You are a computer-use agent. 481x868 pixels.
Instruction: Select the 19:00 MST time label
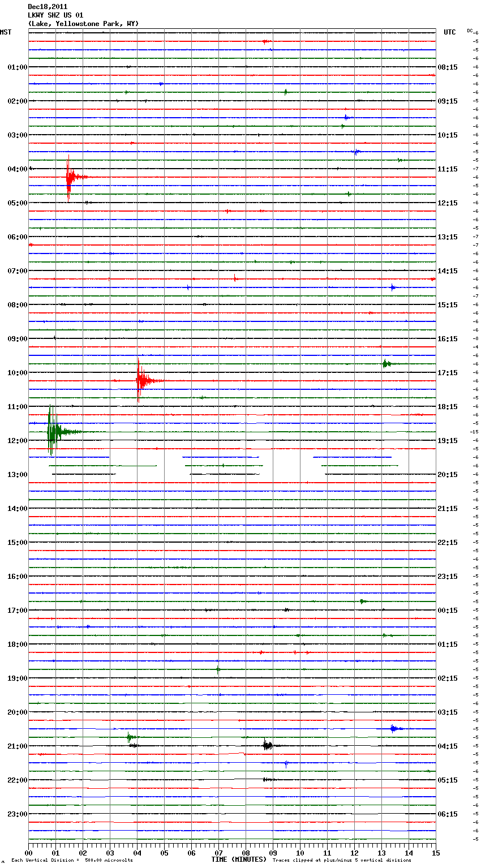tap(17, 678)
